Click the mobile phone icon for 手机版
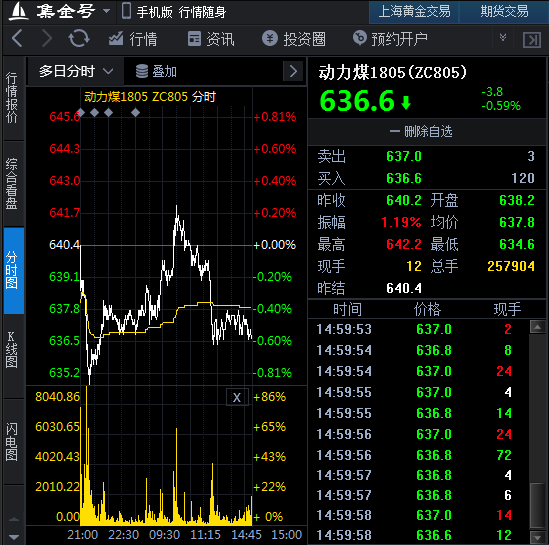Viewport: 549px width, 545px height. point(126,11)
